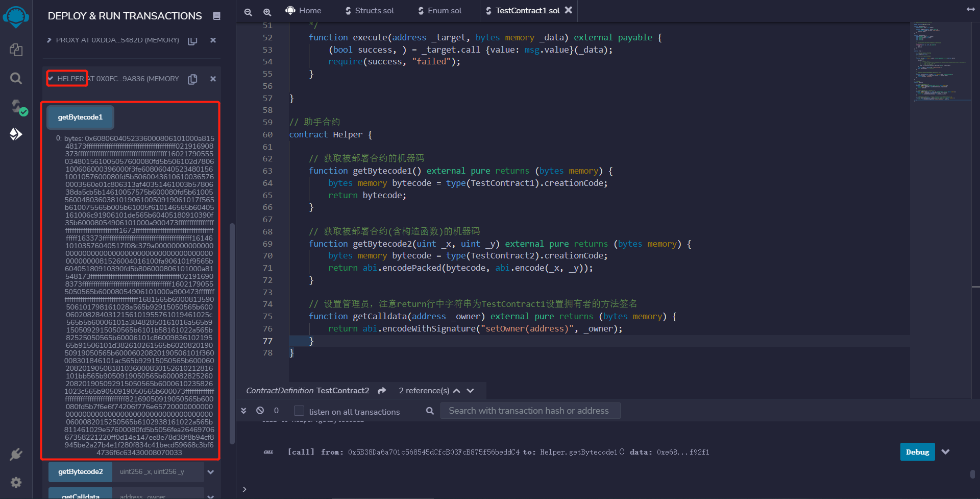Screen dimensions: 980x499
Task: Call the getBytecode2 function button
Action: (81, 472)
